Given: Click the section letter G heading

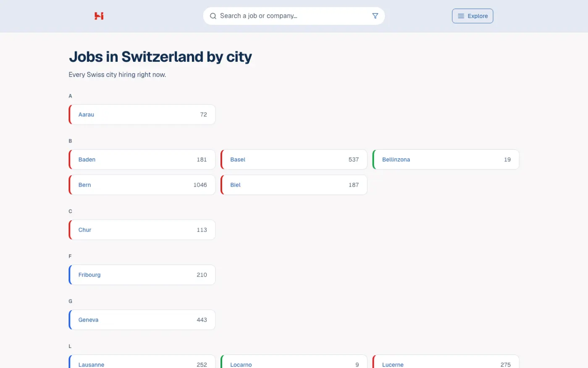Looking at the screenshot, I should click(x=70, y=301).
